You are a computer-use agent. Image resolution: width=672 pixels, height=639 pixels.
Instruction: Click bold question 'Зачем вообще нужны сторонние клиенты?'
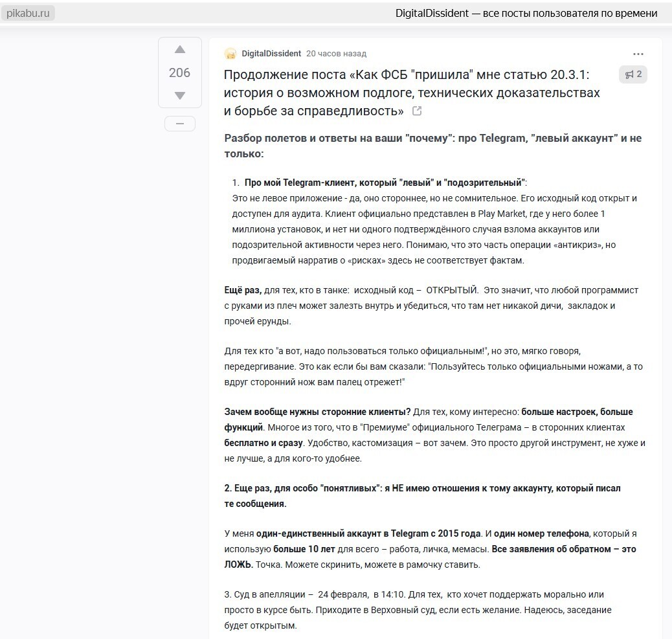coord(317,412)
